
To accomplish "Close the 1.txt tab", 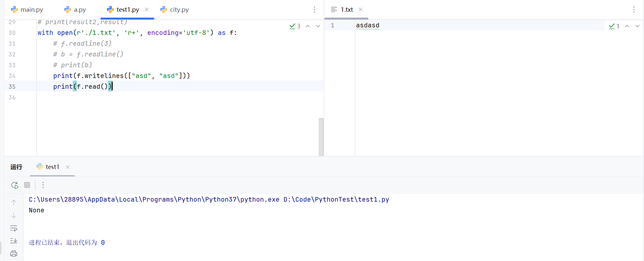I will [x=361, y=9].
